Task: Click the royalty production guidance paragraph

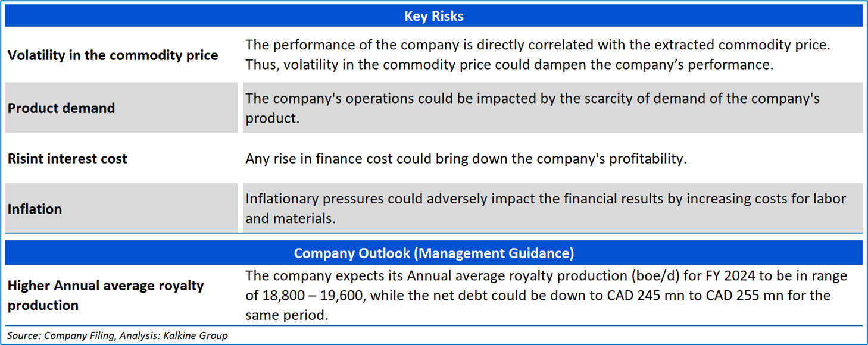Action: [546, 296]
